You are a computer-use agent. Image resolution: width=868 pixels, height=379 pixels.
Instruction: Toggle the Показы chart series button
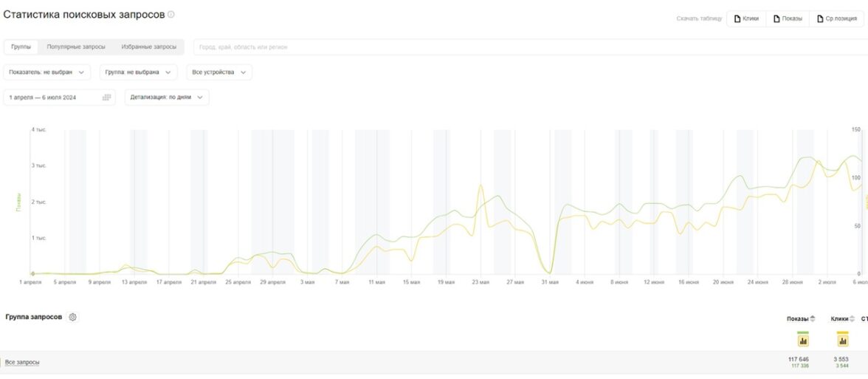coord(803,340)
